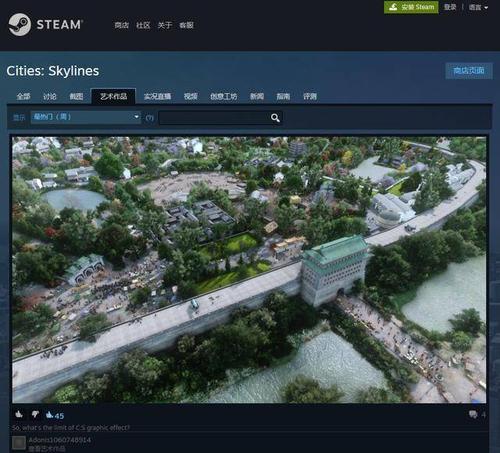The height and width of the screenshot is (453, 500).
Task: Open the comments bubble icon
Action: coord(473,414)
